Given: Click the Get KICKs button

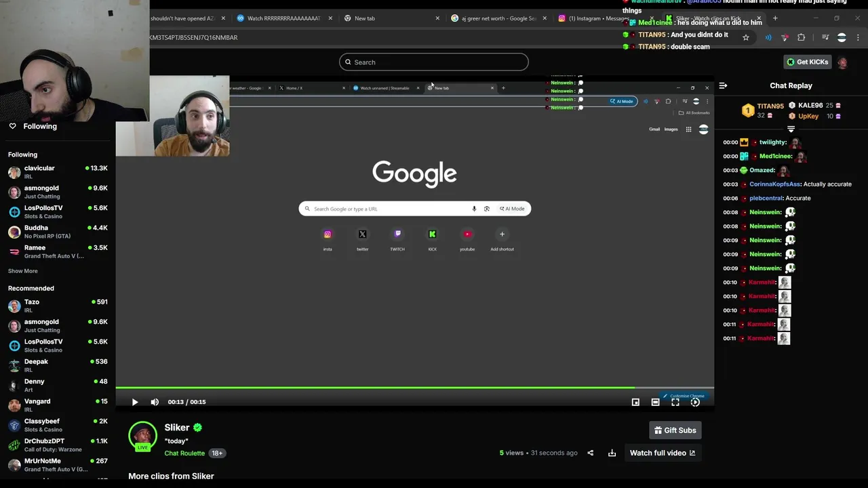Looking at the screenshot, I should [807, 62].
